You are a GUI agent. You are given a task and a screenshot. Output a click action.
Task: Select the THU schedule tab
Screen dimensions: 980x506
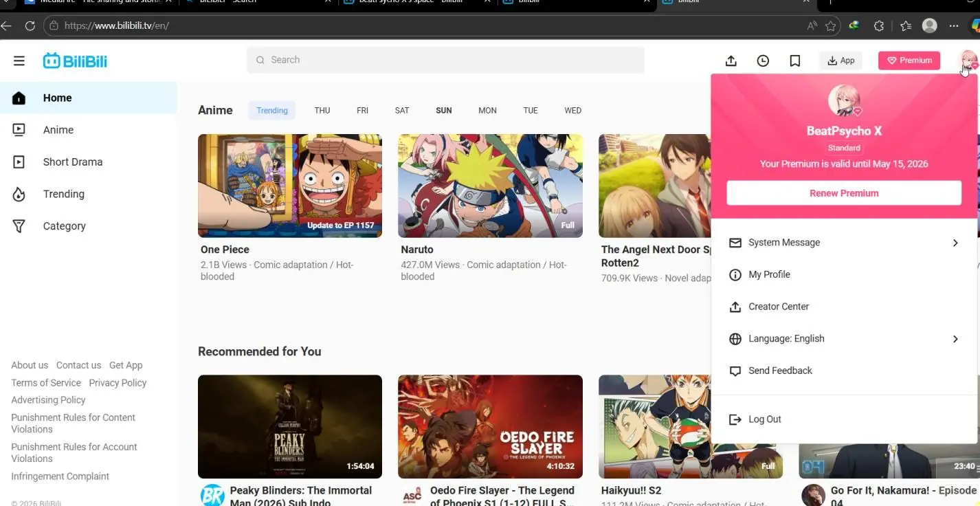(x=322, y=110)
